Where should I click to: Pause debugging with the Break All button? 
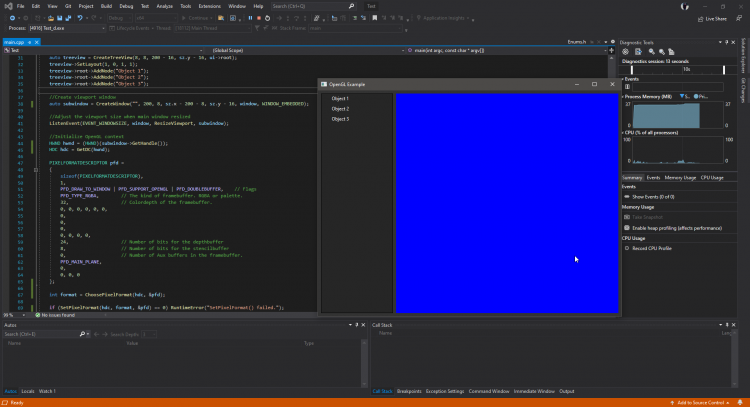click(x=248, y=18)
